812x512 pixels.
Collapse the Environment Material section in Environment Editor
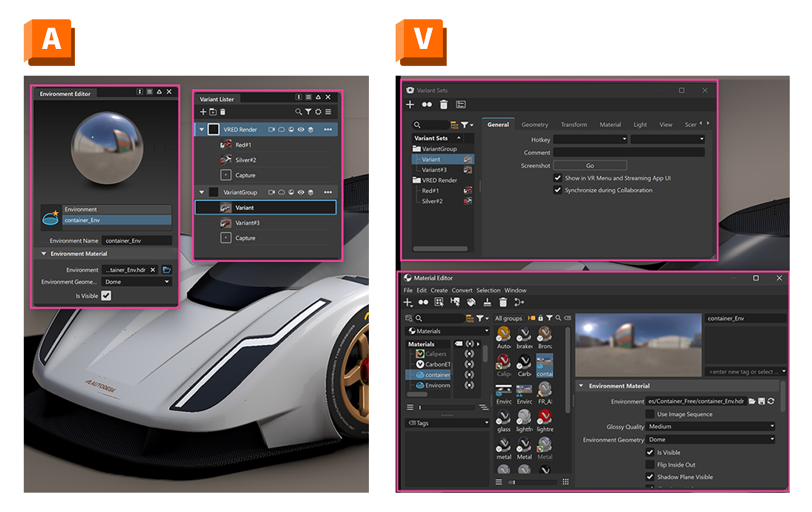click(x=44, y=254)
